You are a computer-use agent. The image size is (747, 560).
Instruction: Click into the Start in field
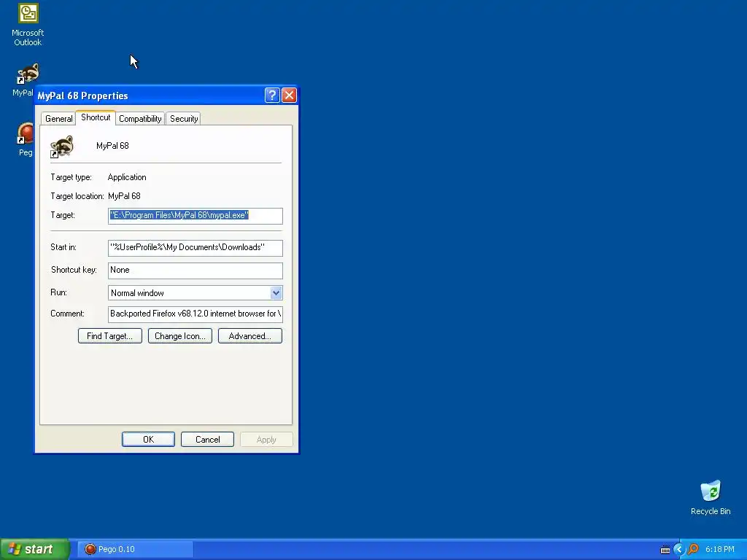point(196,248)
